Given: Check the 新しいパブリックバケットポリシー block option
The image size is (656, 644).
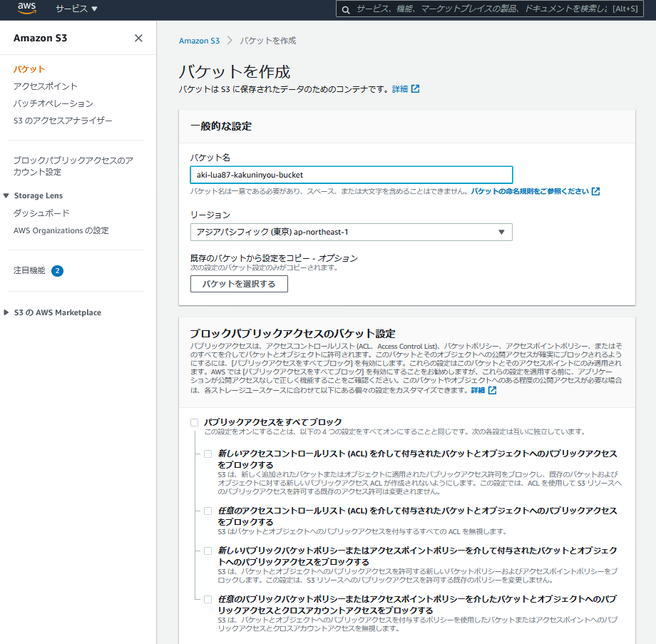Looking at the screenshot, I should click(x=208, y=551).
